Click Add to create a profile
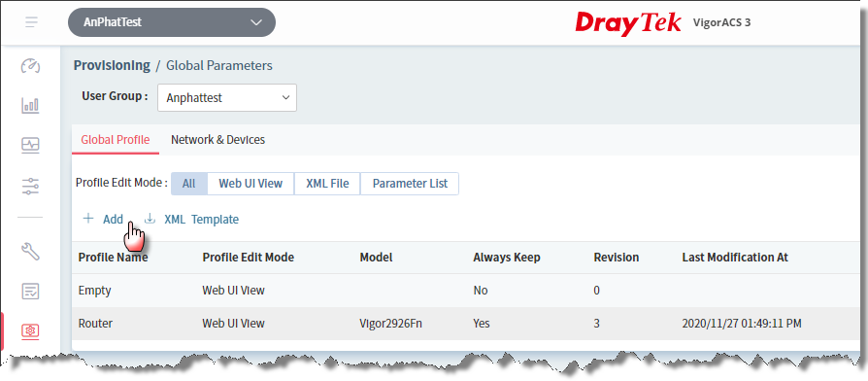Viewport: 868px width, 381px height. pyautogui.click(x=113, y=220)
